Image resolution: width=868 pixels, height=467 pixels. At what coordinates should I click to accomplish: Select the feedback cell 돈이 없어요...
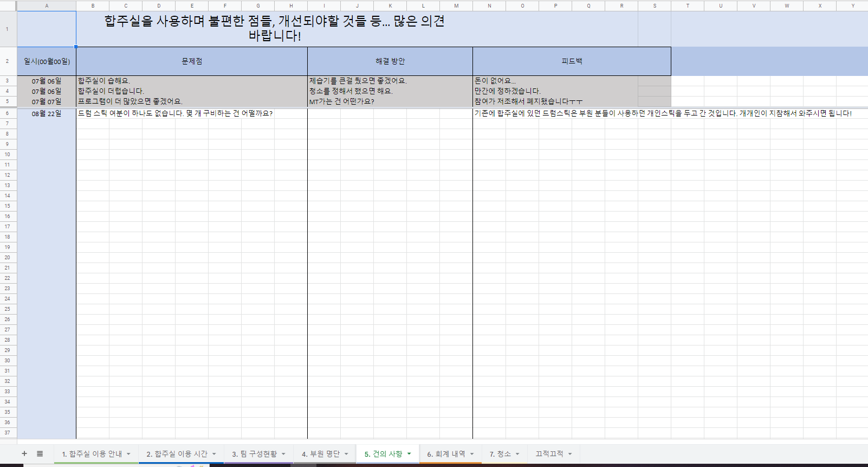click(x=555, y=81)
